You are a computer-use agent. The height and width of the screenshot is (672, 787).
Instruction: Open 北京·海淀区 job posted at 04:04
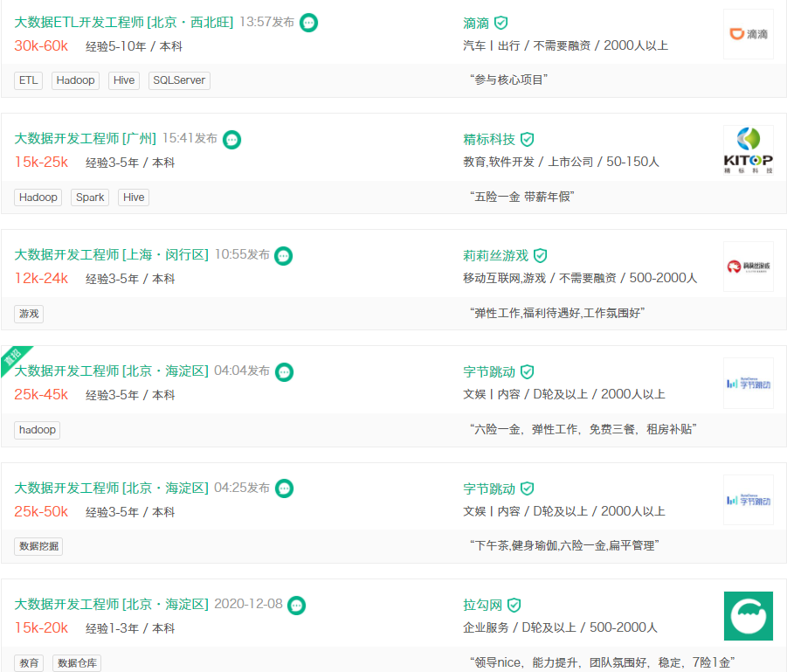(112, 371)
